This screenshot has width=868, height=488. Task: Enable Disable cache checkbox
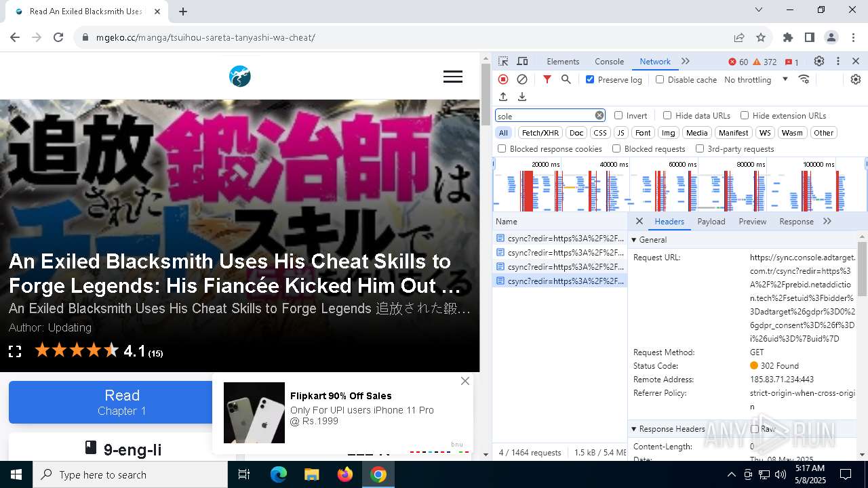[660, 79]
